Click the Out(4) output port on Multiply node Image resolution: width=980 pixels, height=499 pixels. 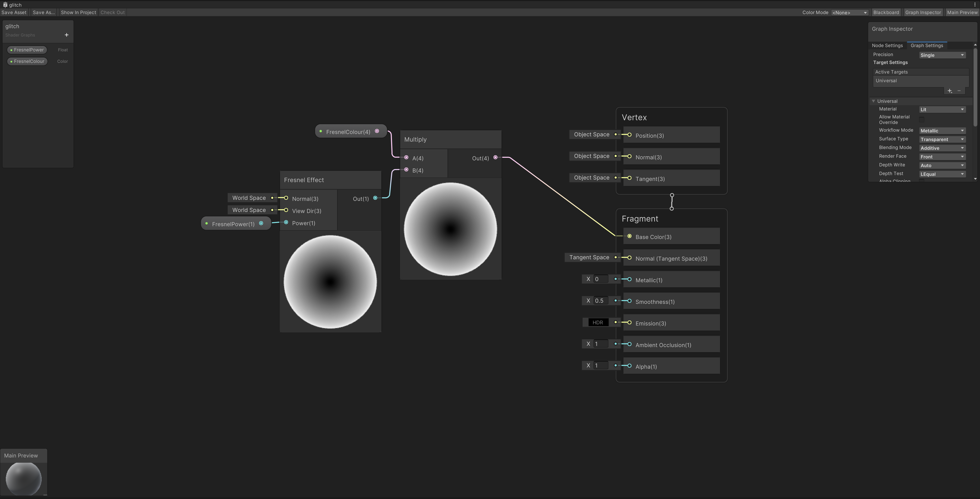495,157
